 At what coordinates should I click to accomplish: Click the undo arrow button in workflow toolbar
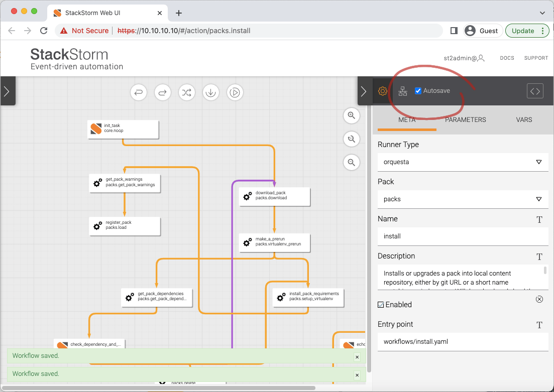139,92
